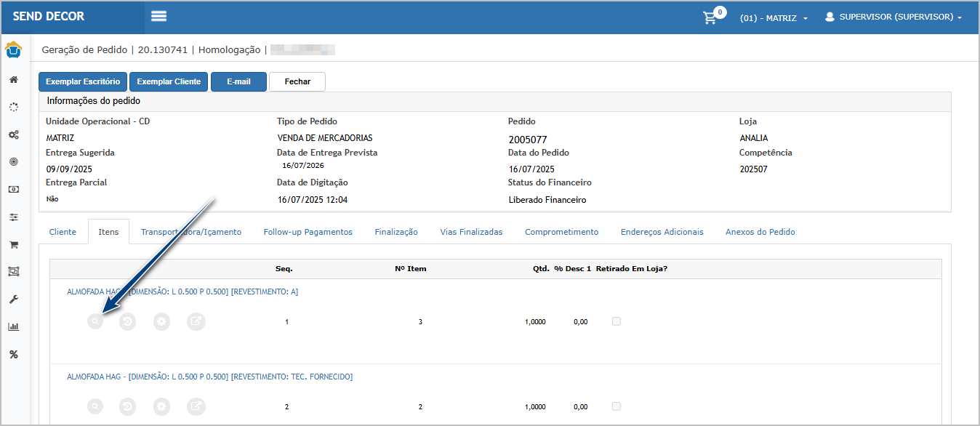This screenshot has width=980, height=426.
Task: Open the SUPERVISOR user menu
Action: (893, 17)
